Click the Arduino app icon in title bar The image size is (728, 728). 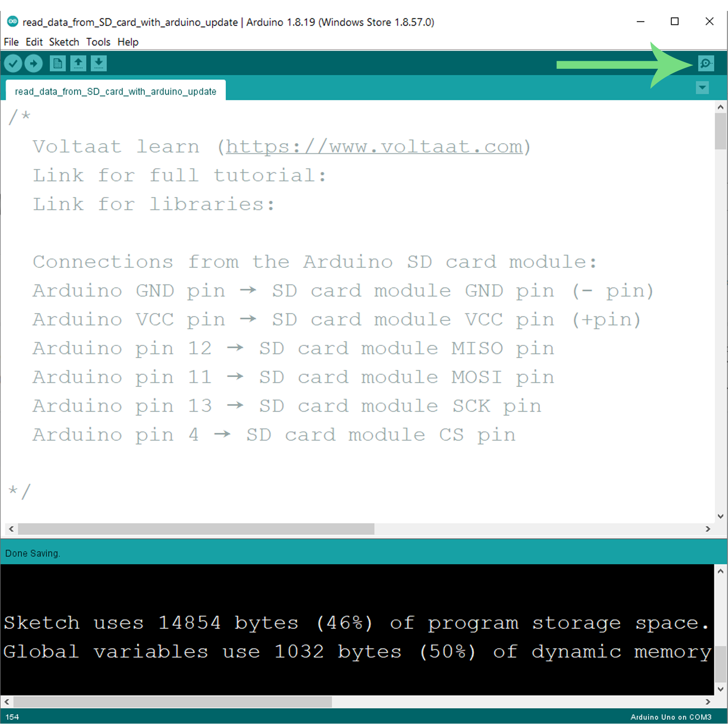(x=12, y=21)
